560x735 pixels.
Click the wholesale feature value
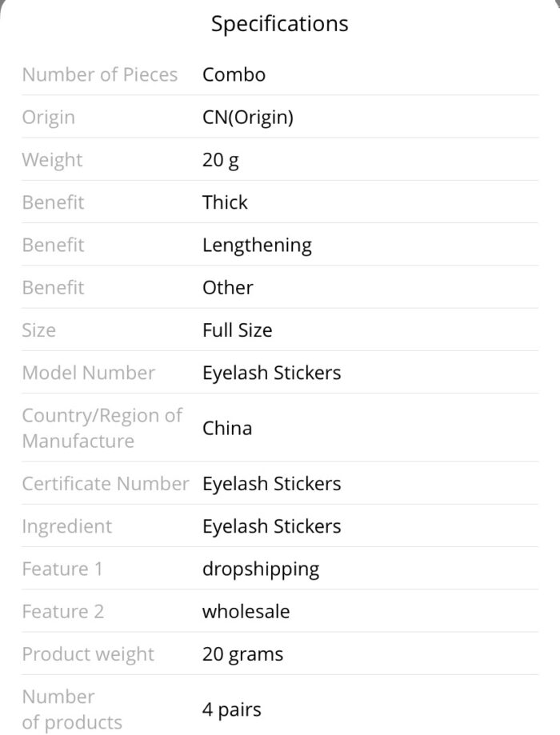pos(246,612)
